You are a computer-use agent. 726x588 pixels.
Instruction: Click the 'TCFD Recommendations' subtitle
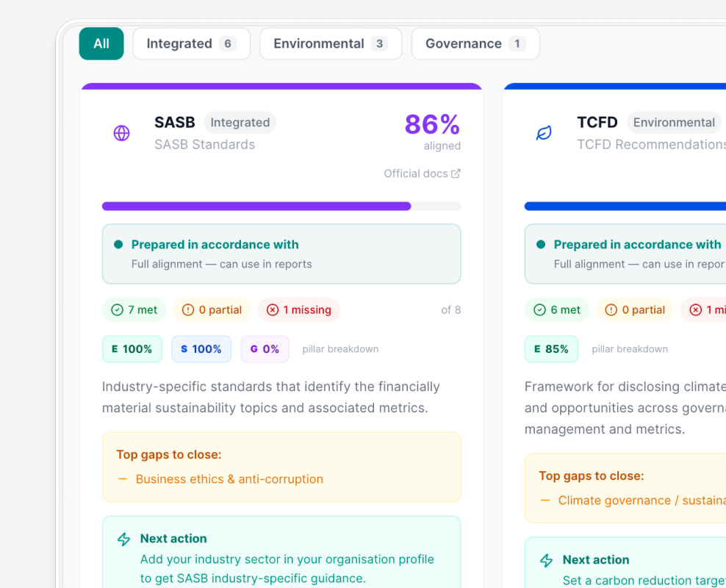pos(652,145)
